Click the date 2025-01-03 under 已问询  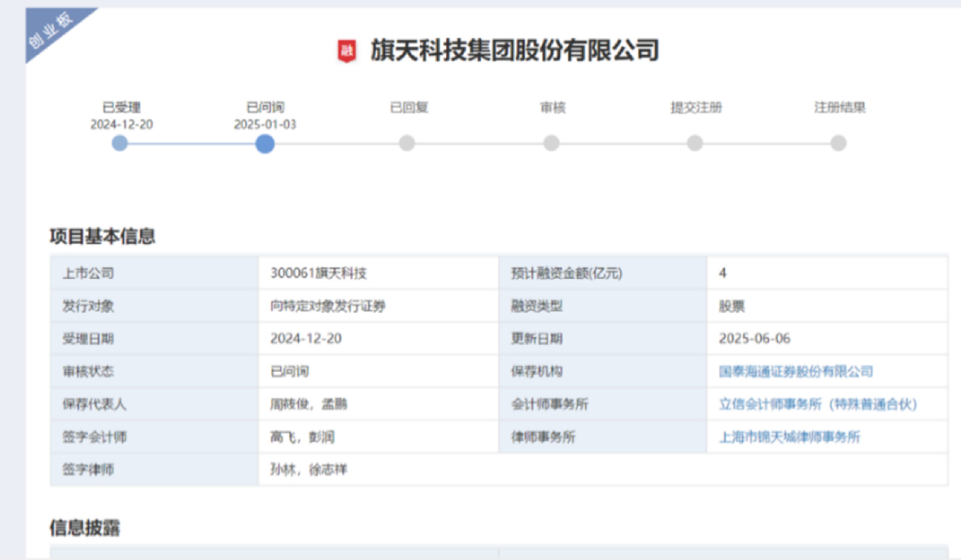[265, 125]
